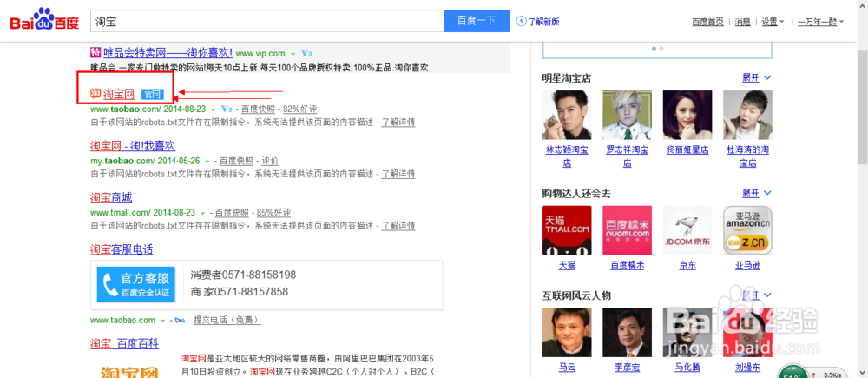
Task: Click the merchant phone number 0571-88157858
Action: (x=251, y=291)
